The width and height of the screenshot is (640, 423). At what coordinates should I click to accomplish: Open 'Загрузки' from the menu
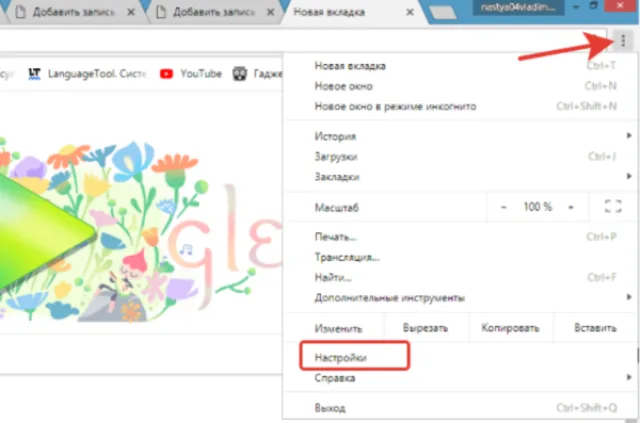tap(459, 156)
